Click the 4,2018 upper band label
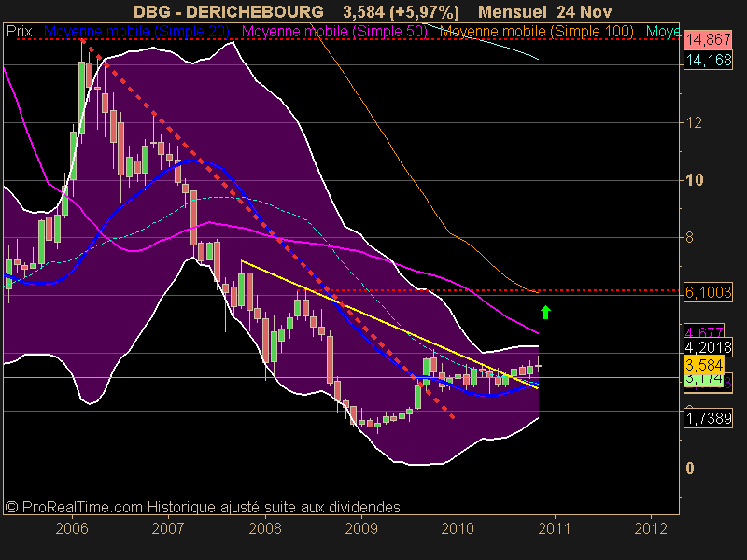 (x=708, y=347)
